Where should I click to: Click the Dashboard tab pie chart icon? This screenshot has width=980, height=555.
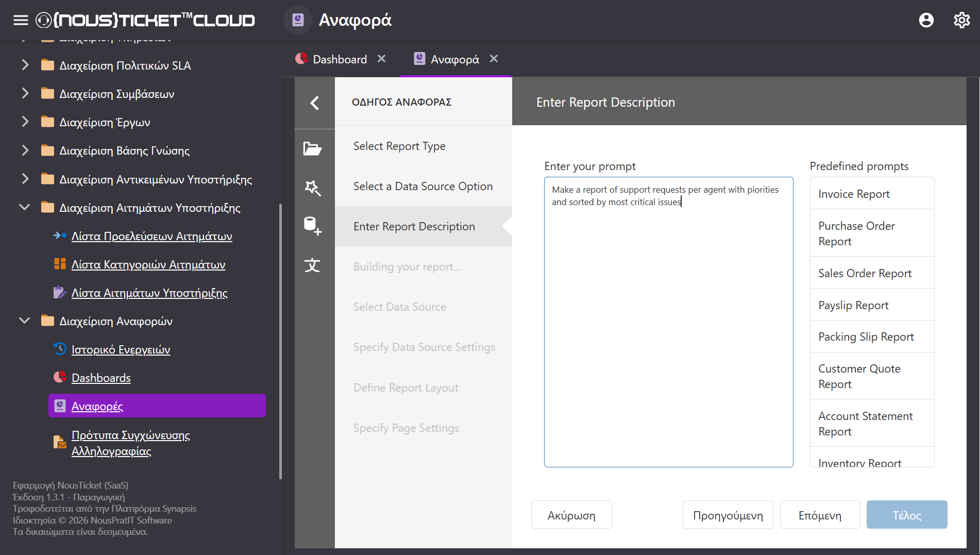pyautogui.click(x=301, y=59)
